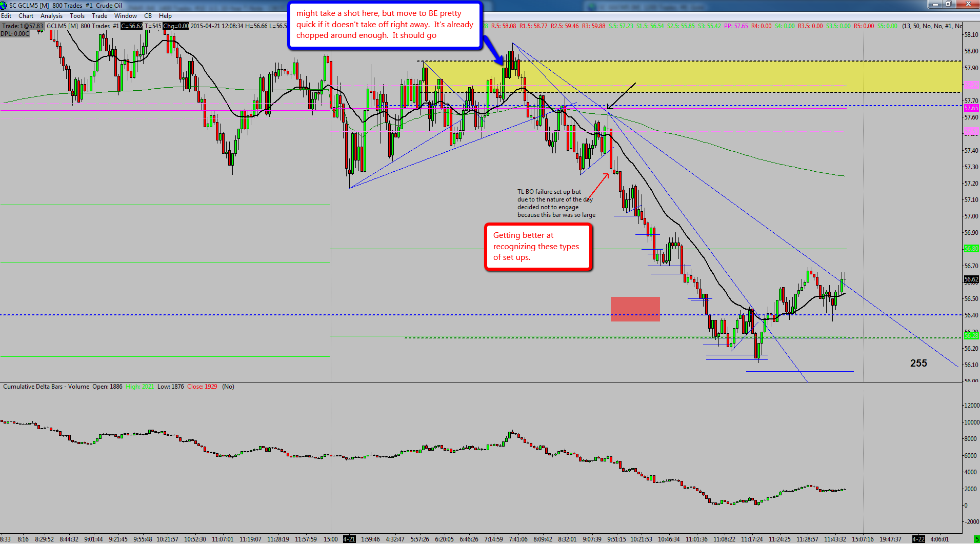Close the Sierra Chart window
Image resolution: width=980 pixels, height=544 pixels.
[x=967, y=4]
